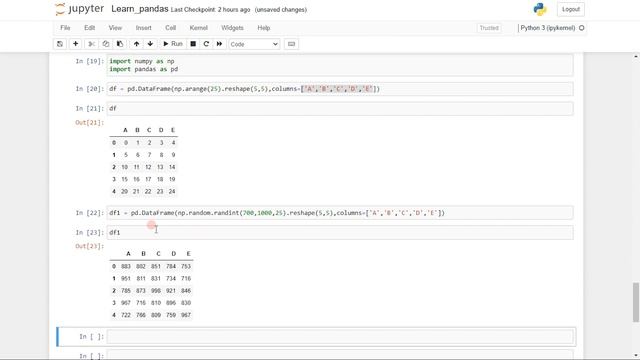Click value 722 in the df1 table
The width and height of the screenshot is (640, 360).
126,315
